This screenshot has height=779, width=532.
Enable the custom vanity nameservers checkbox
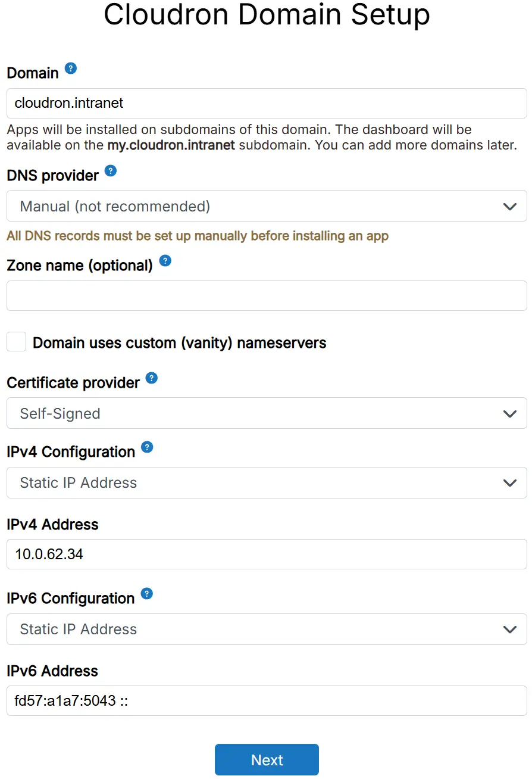(x=17, y=342)
